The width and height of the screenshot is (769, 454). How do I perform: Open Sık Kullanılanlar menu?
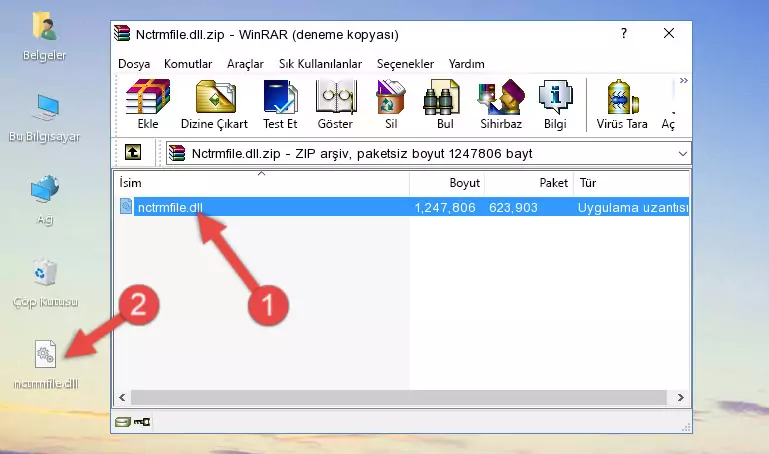(320, 64)
